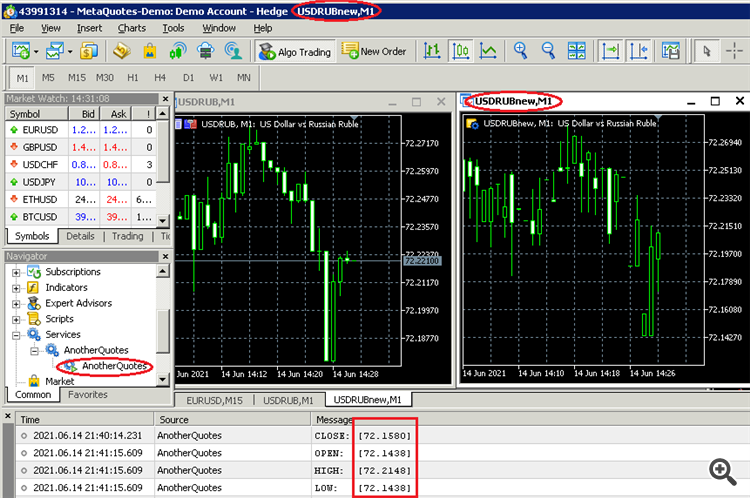Open chart template save icon
Viewport: 750px width, 498px height.
pyautogui.click(x=671, y=51)
